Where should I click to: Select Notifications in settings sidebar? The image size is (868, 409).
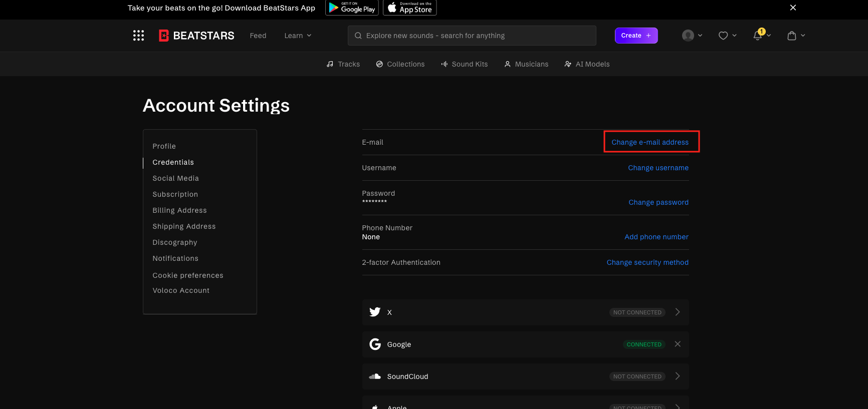tap(175, 258)
